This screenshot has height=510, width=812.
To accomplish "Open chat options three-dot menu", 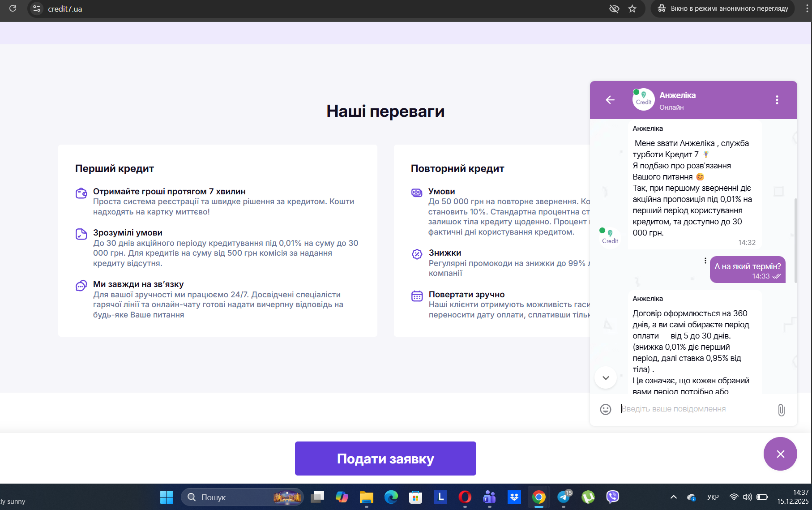I will tap(777, 100).
